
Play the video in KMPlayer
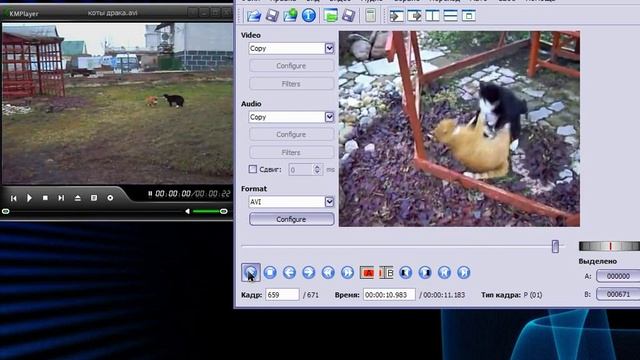[x=29, y=198]
